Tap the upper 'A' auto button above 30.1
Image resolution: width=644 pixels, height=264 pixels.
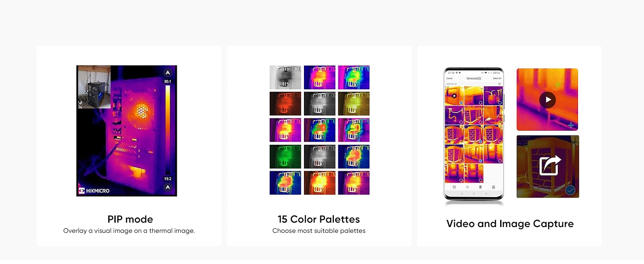[x=167, y=73]
